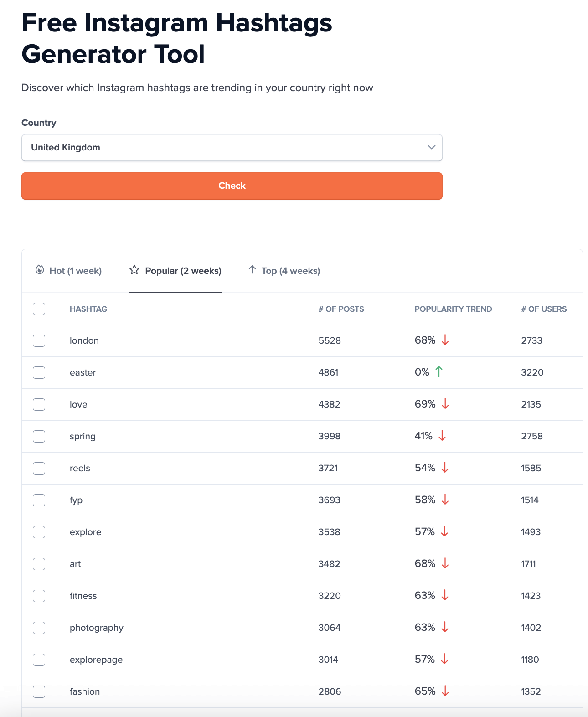Click the # OF POSTS column header
The image size is (588, 717).
pyautogui.click(x=341, y=309)
